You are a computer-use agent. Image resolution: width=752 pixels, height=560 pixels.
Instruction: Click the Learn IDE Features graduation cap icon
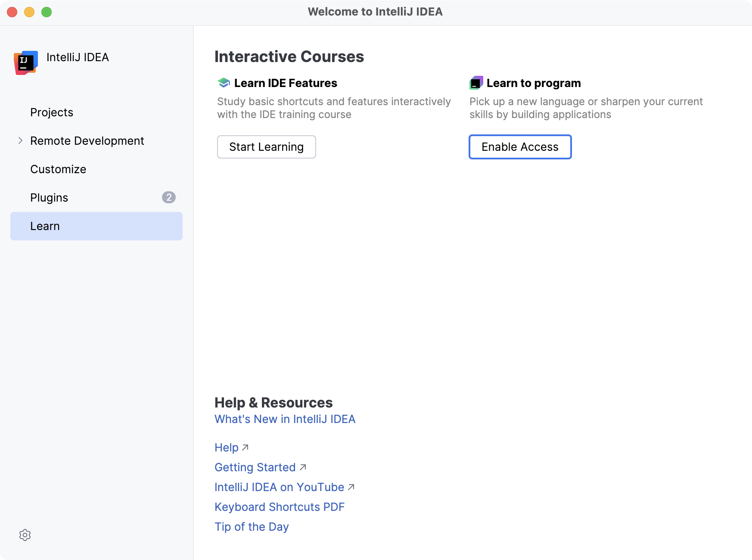[224, 83]
